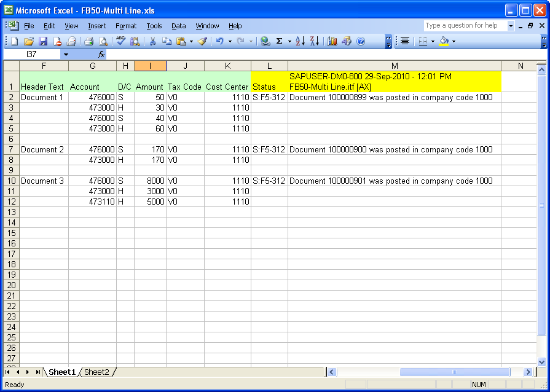Click the AutoSum sigma icon

tap(279, 41)
